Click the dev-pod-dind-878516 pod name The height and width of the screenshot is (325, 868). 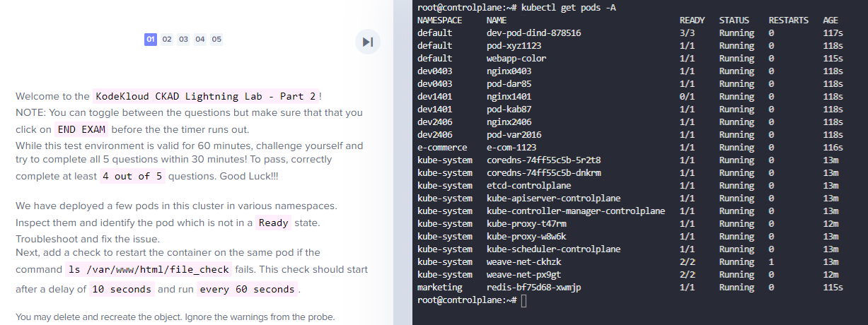coord(534,33)
